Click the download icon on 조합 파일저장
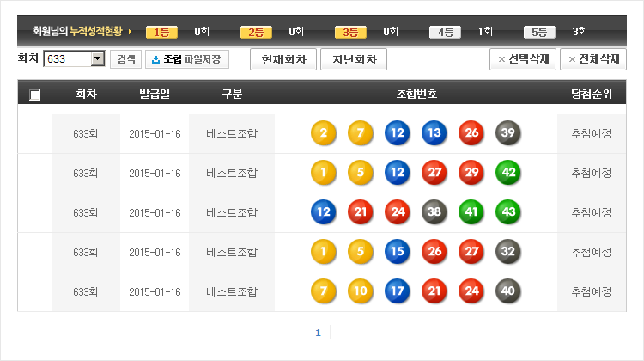644x361 pixels. pyautogui.click(x=155, y=59)
